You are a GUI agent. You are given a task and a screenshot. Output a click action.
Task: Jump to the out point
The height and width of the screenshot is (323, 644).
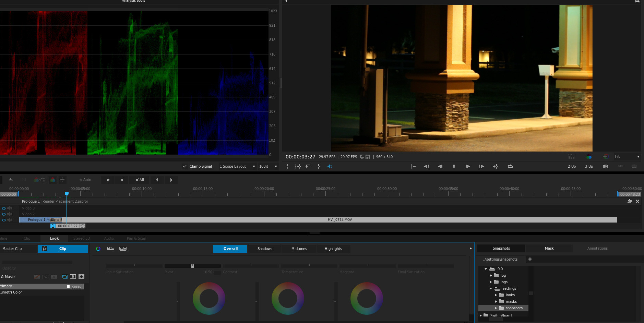[x=495, y=166]
